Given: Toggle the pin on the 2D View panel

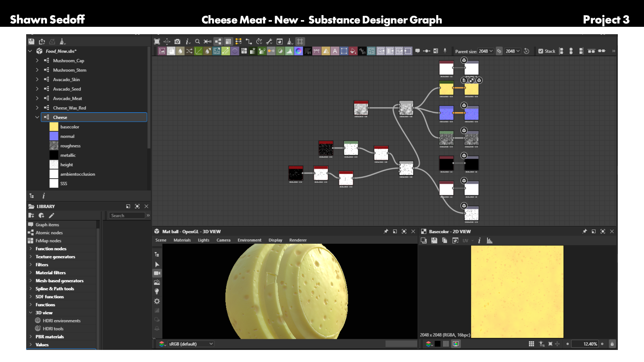Looking at the screenshot, I should click(585, 231).
